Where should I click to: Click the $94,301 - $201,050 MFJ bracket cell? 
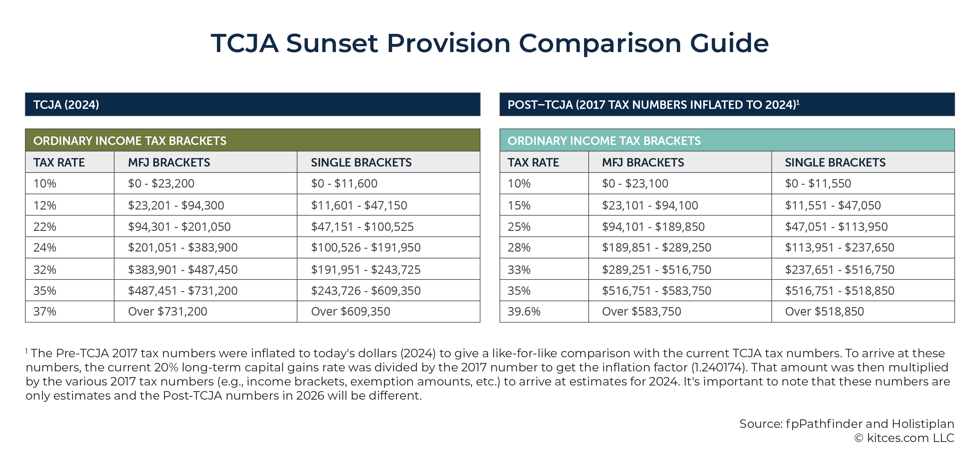point(205,226)
